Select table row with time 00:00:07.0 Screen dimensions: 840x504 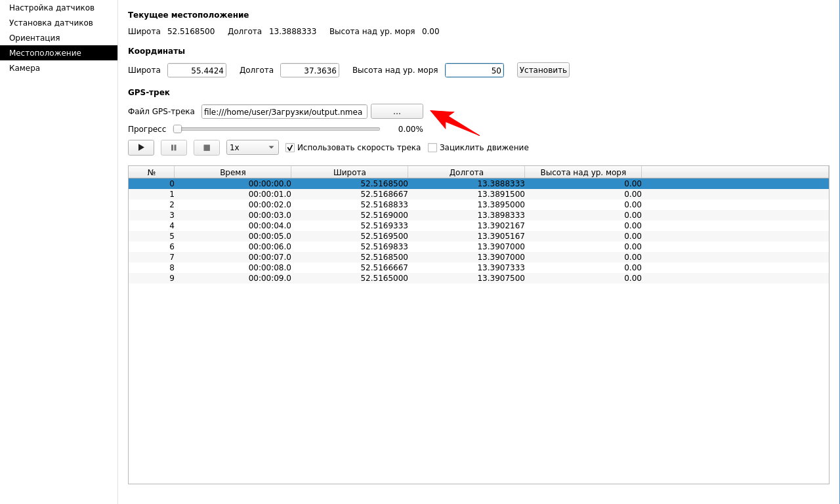point(478,257)
